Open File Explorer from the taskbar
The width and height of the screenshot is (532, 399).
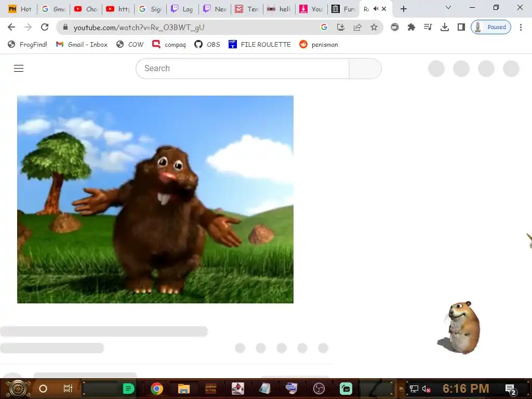point(183,389)
